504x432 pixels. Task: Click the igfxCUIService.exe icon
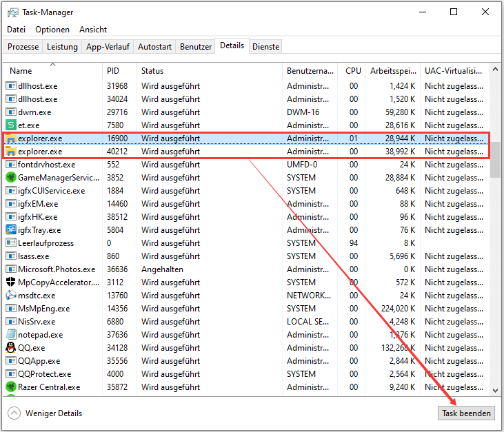(x=11, y=190)
